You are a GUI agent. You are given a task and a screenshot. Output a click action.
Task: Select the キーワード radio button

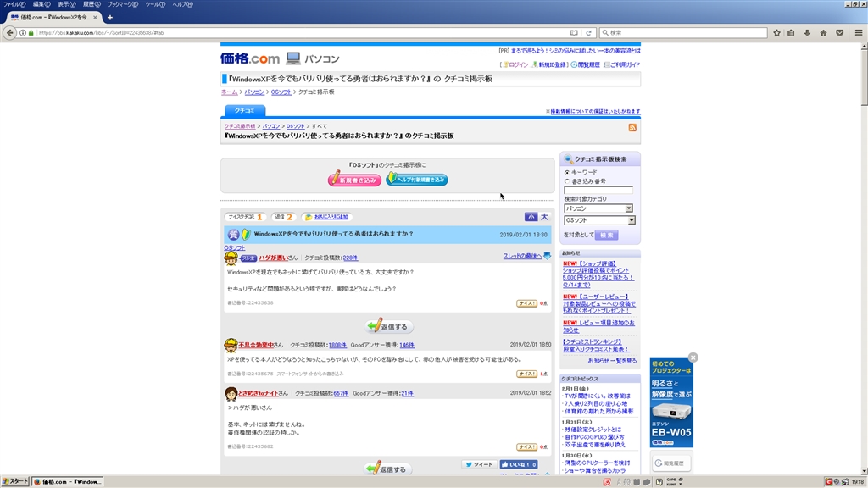point(567,173)
